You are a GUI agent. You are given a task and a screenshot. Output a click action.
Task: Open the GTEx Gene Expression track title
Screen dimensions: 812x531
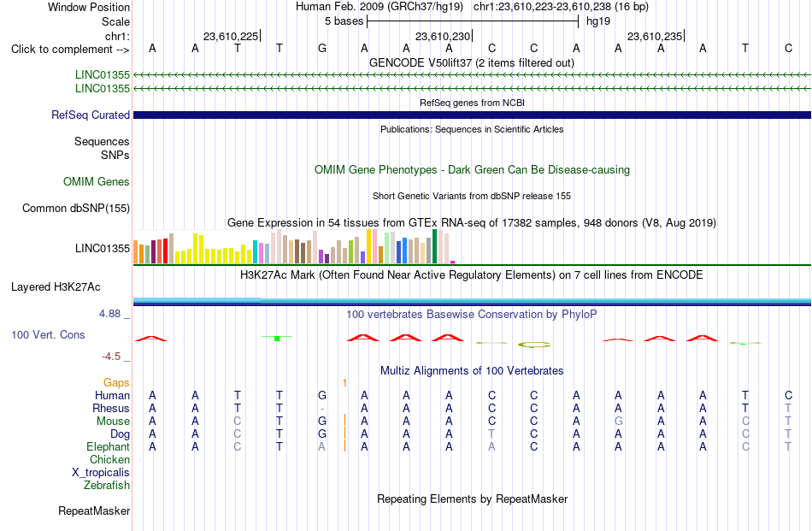[472, 223]
